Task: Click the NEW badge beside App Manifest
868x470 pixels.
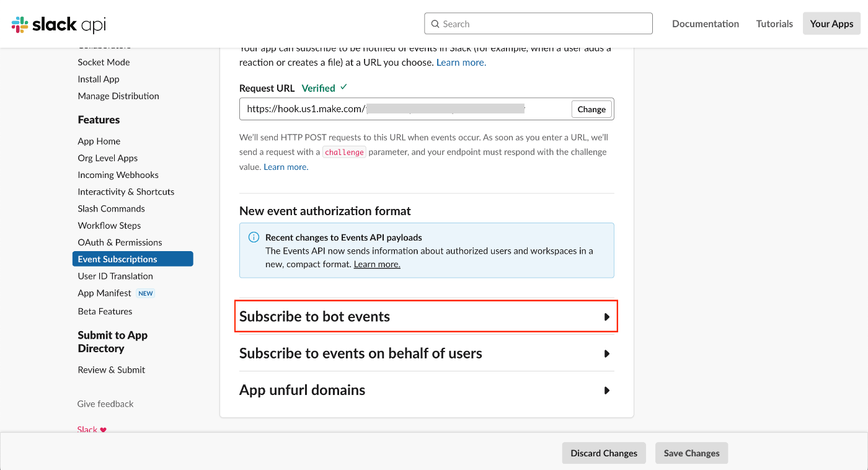Action: pyautogui.click(x=146, y=293)
